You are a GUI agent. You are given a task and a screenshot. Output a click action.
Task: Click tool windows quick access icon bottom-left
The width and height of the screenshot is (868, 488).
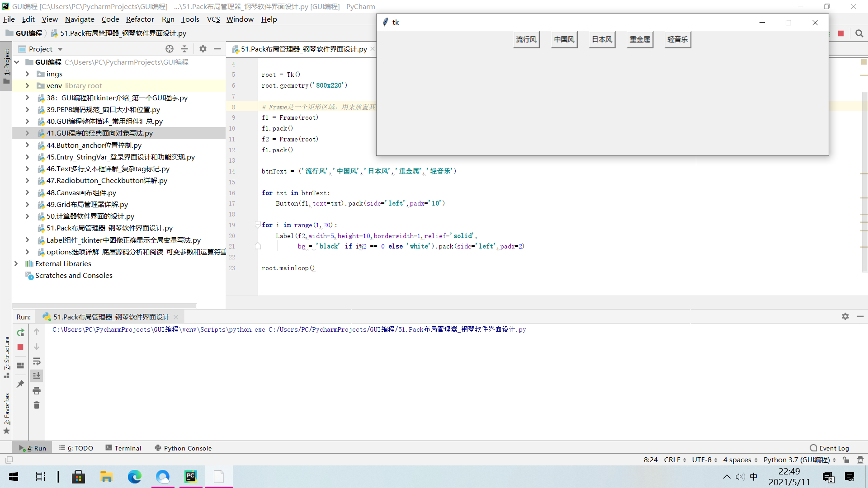(x=9, y=460)
